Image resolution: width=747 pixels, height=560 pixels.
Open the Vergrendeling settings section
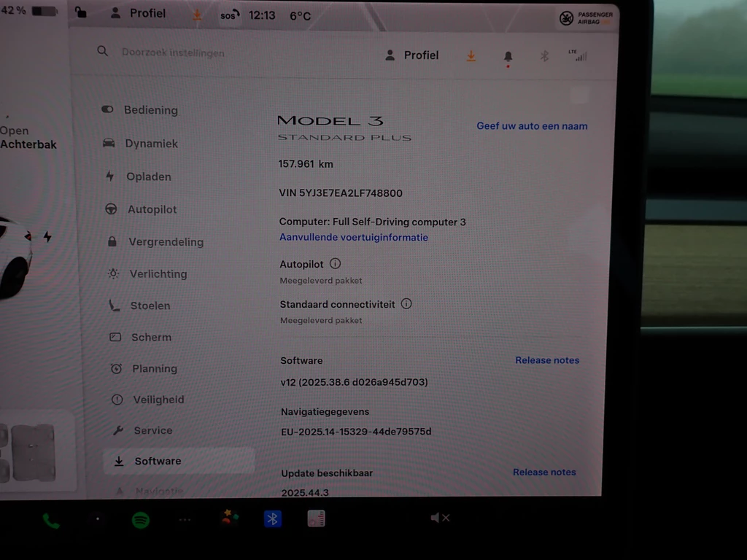point(166,241)
